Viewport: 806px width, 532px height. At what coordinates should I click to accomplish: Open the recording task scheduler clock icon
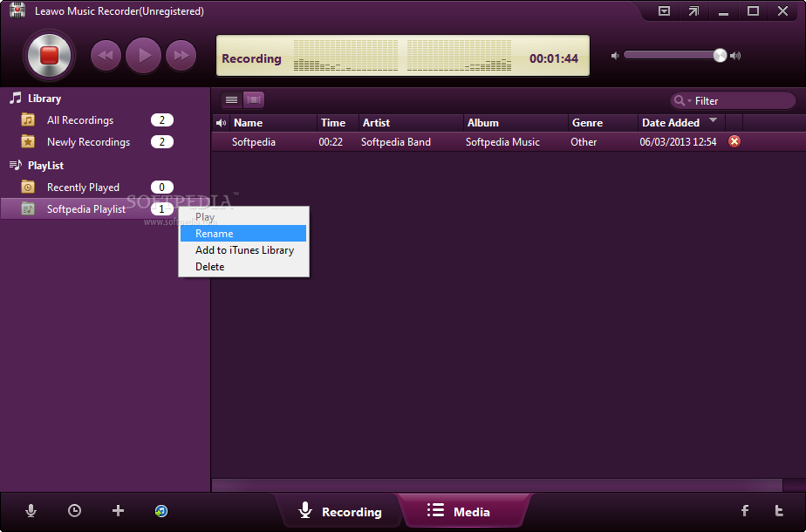pyautogui.click(x=74, y=510)
